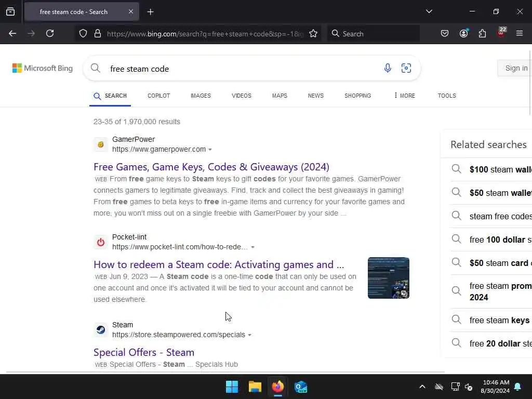Open the Windows Start menu

232,387
